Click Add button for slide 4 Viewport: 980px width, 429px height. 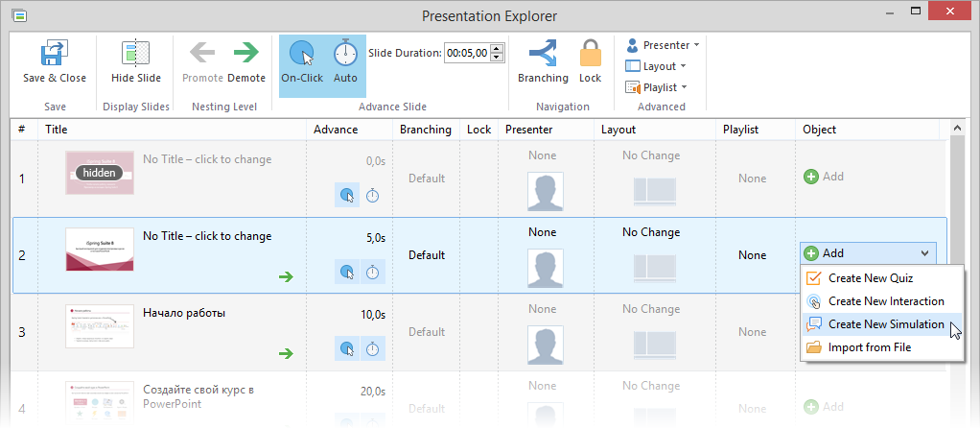824,407
